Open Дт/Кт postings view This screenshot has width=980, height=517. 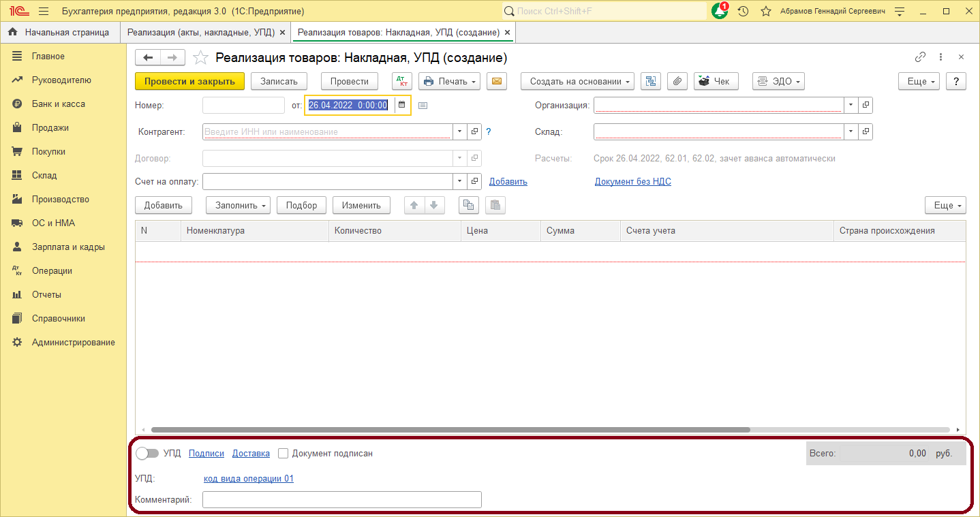(402, 80)
